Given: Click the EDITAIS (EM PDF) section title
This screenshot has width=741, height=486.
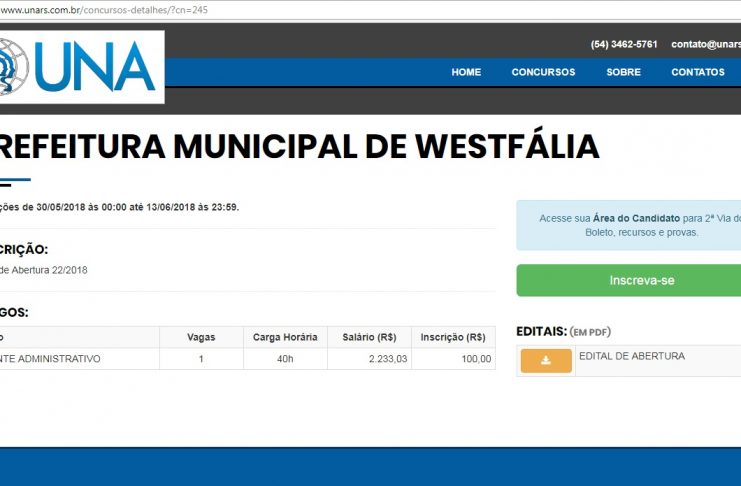Looking at the screenshot, I should (563, 331).
